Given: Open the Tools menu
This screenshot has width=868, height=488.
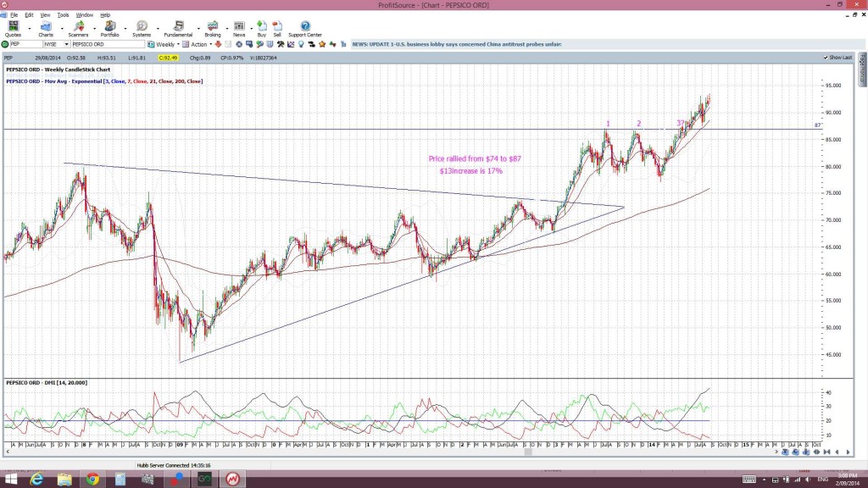Looking at the screenshot, I should (63, 15).
